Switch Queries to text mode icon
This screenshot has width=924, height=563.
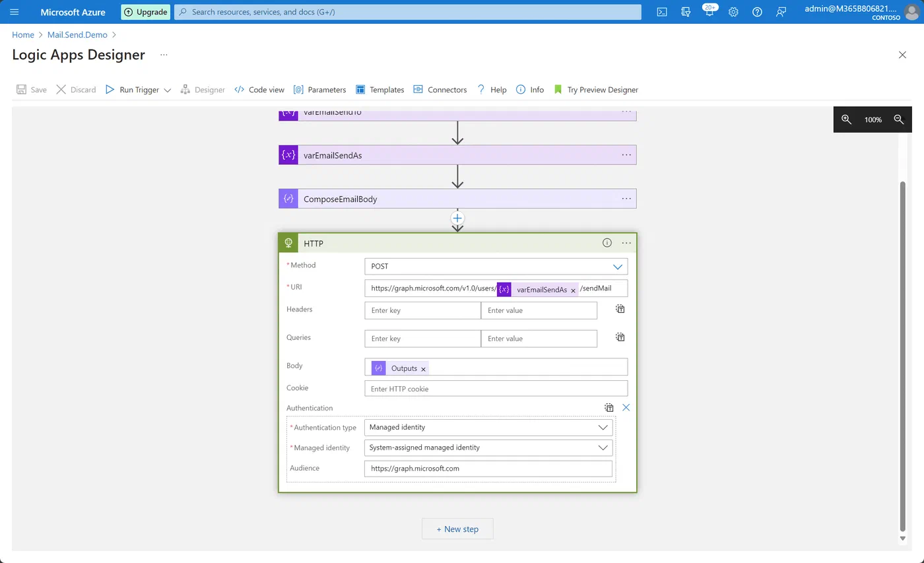(x=620, y=337)
